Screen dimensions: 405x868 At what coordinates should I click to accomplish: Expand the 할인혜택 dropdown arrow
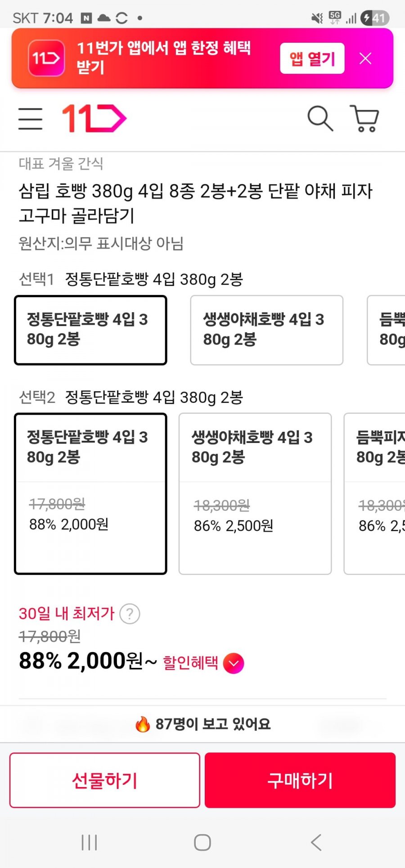234,663
